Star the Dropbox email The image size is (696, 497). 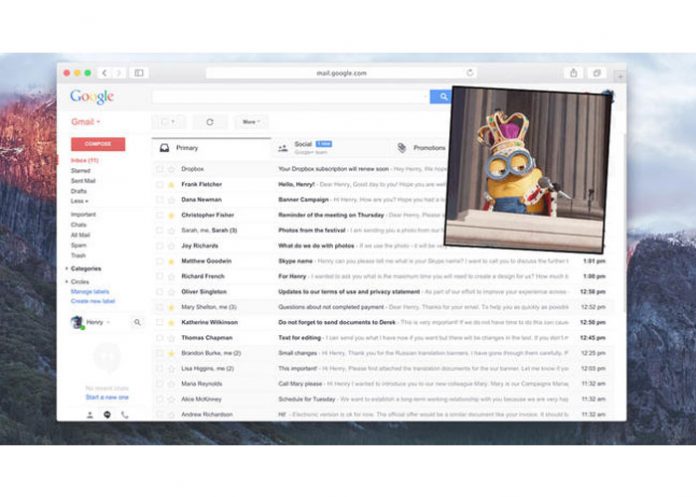click(x=171, y=169)
